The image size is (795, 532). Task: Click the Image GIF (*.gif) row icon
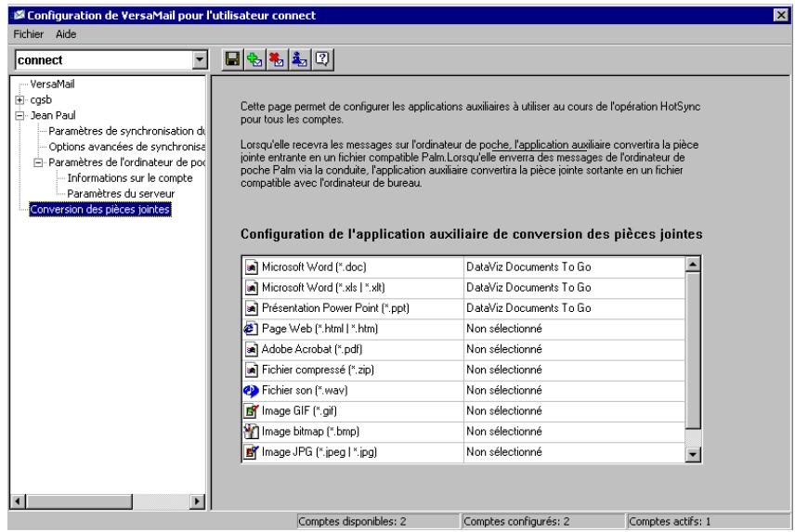251,411
